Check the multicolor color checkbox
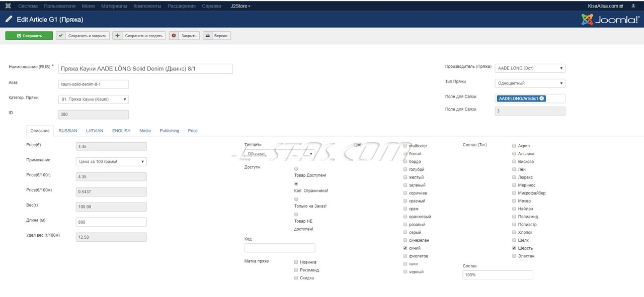The height and width of the screenshot is (297, 644). coord(406,146)
